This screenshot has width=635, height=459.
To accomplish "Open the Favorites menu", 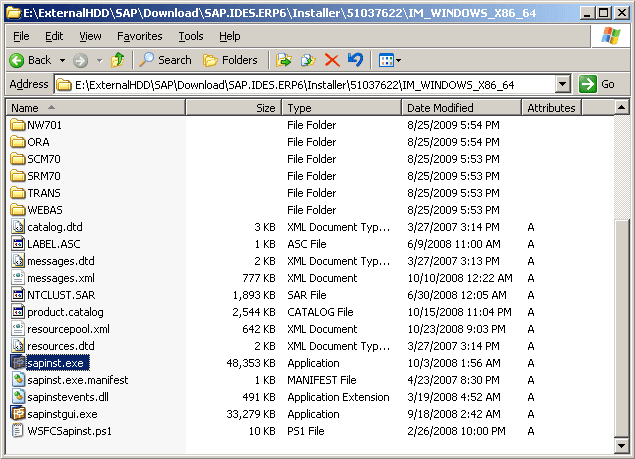I will tap(140, 36).
